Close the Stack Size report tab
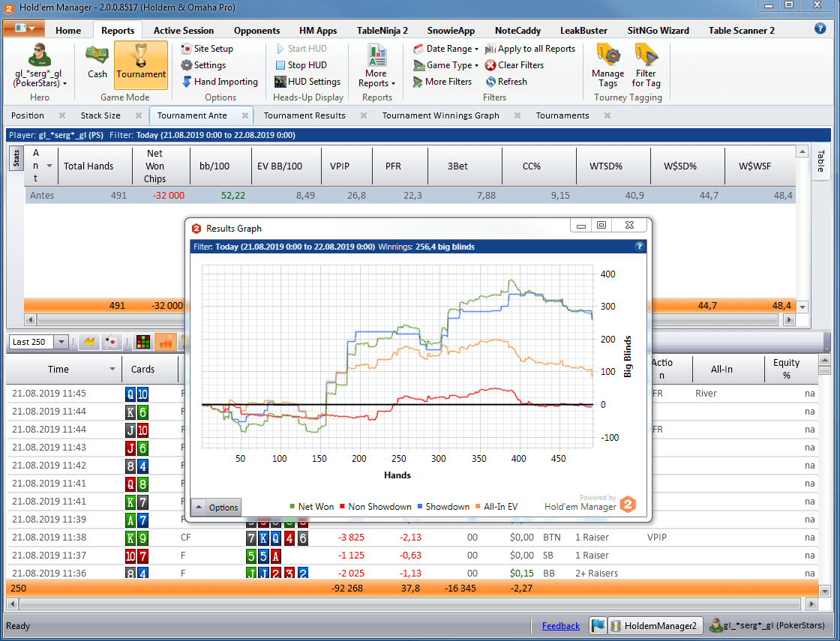Screen dimensions: 840x641 pos(139,115)
